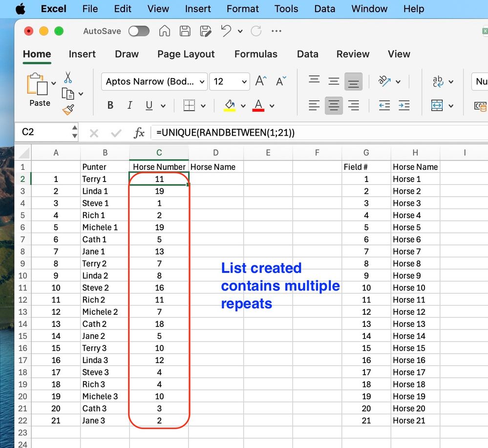The height and width of the screenshot is (448, 488).
Task: Click the formula bar confirm checkmark
Action: click(116, 133)
